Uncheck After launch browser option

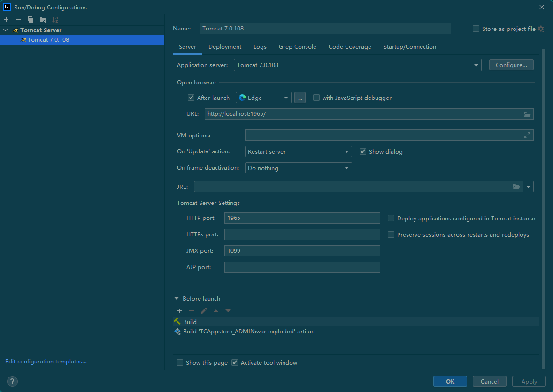pyautogui.click(x=191, y=98)
